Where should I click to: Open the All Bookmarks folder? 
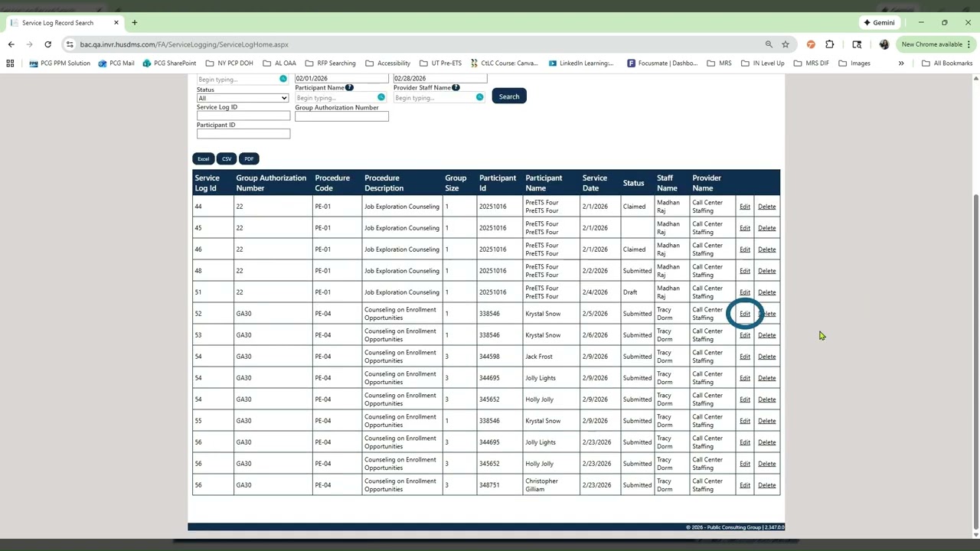[x=946, y=63]
